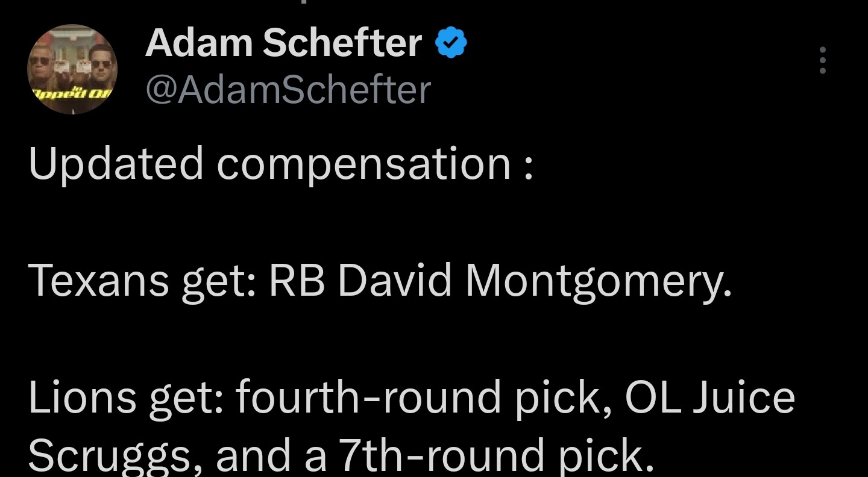Click the "Updated compensation :" tweet line
The image size is (868, 477).
[281, 164]
